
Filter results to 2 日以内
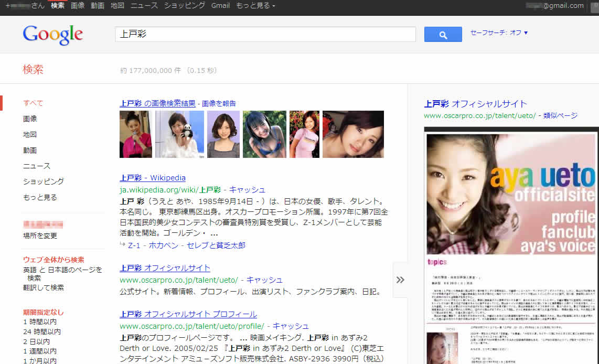coord(36,342)
